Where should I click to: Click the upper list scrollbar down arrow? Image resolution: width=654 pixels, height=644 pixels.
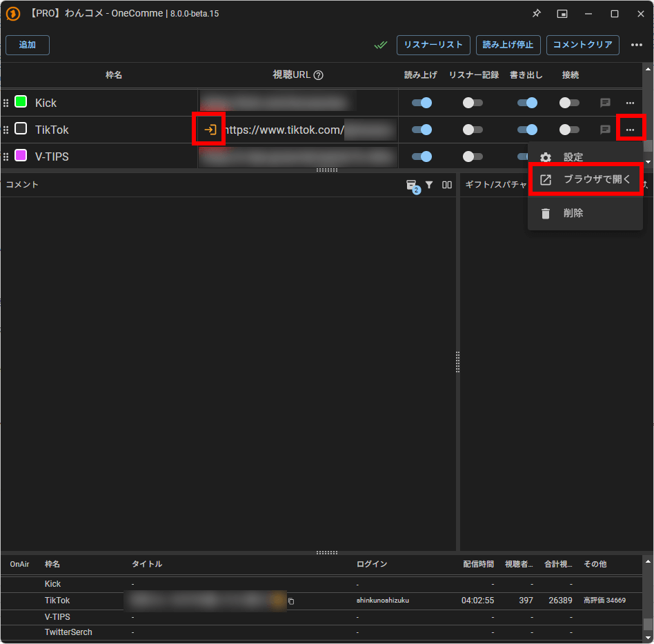[x=648, y=162]
